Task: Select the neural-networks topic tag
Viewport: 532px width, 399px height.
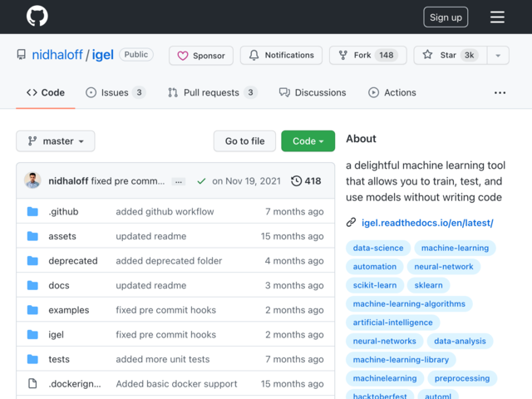Action: [x=384, y=341]
